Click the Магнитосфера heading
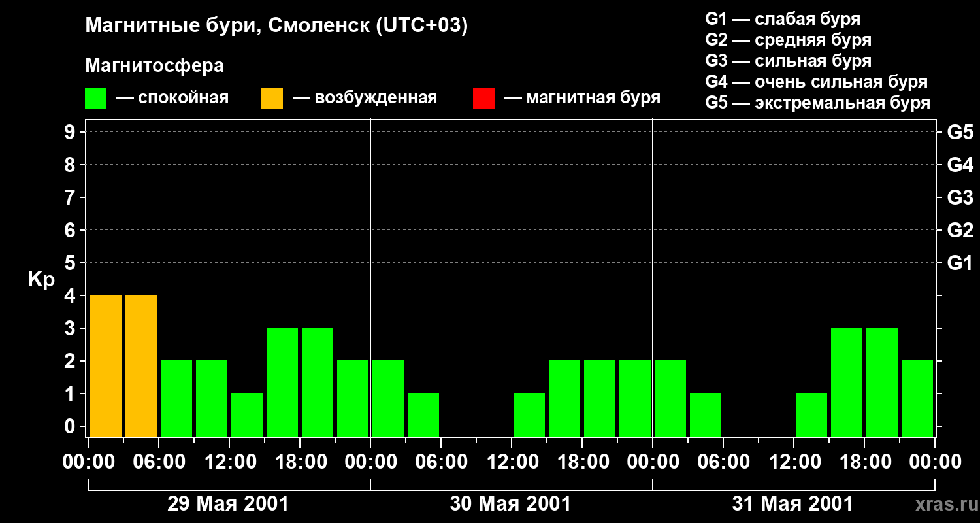The height and width of the screenshot is (523, 980). pos(154,66)
